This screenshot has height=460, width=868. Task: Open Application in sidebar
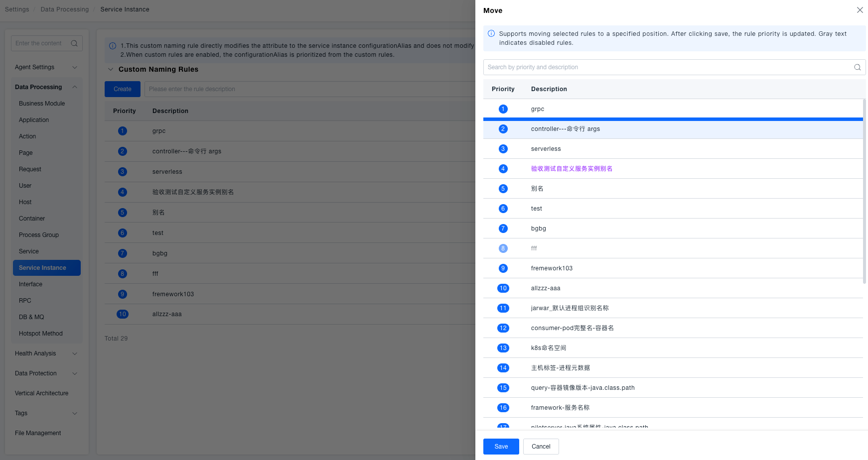click(x=34, y=120)
